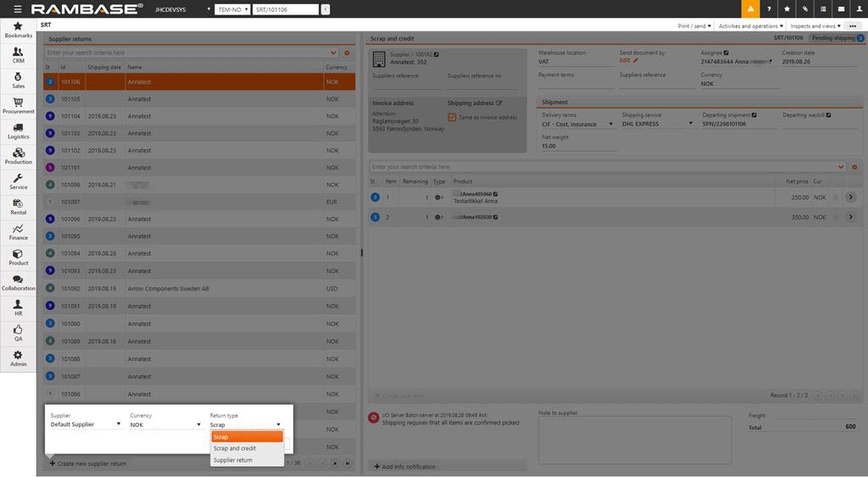The width and height of the screenshot is (868, 477).
Task: Click the Edit link under Send document by
Action: pyautogui.click(x=625, y=61)
